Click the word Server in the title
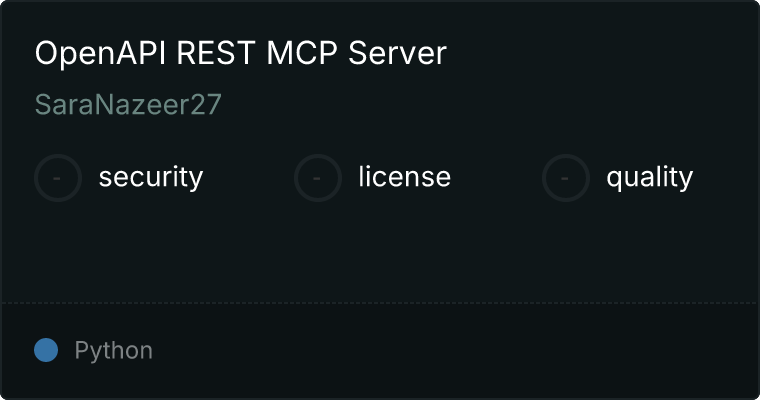Image resolution: width=760 pixels, height=400 pixels. 397,53
